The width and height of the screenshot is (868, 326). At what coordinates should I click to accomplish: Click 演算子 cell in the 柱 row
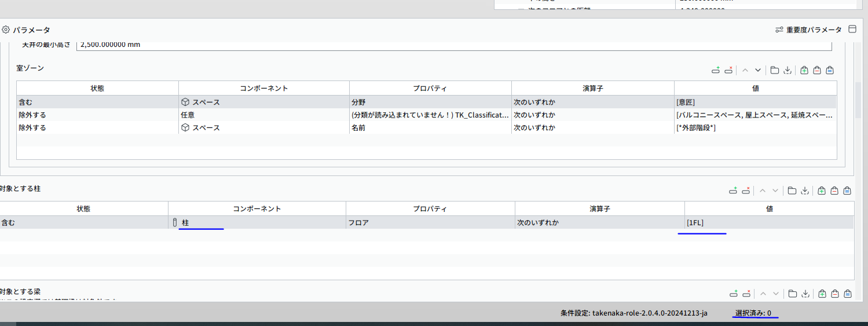tap(600, 222)
